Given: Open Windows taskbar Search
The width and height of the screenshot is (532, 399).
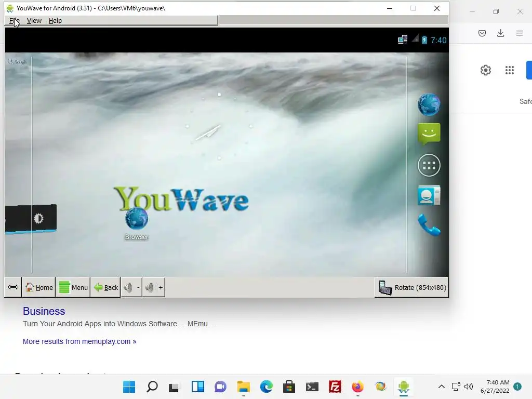Looking at the screenshot, I should 152,387.
